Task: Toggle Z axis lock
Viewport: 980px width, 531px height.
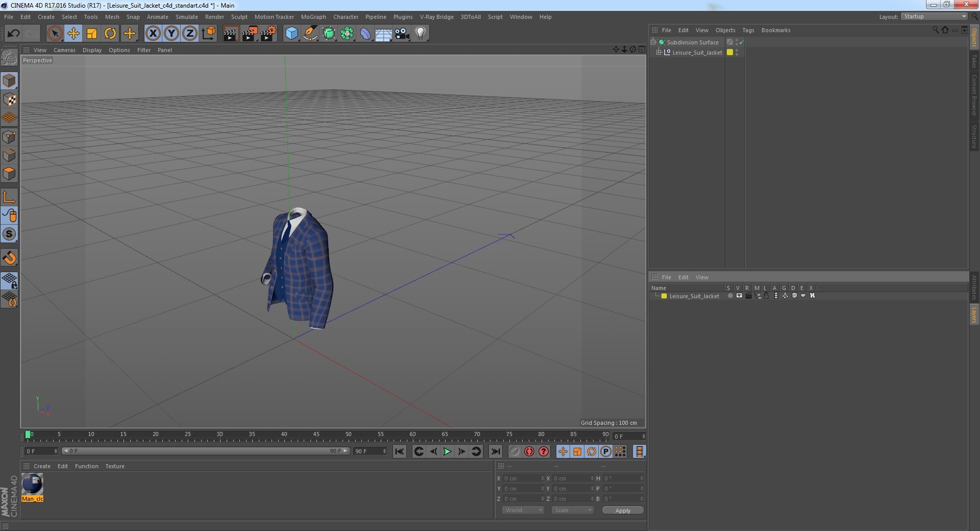Action: (x=190, y=34)
